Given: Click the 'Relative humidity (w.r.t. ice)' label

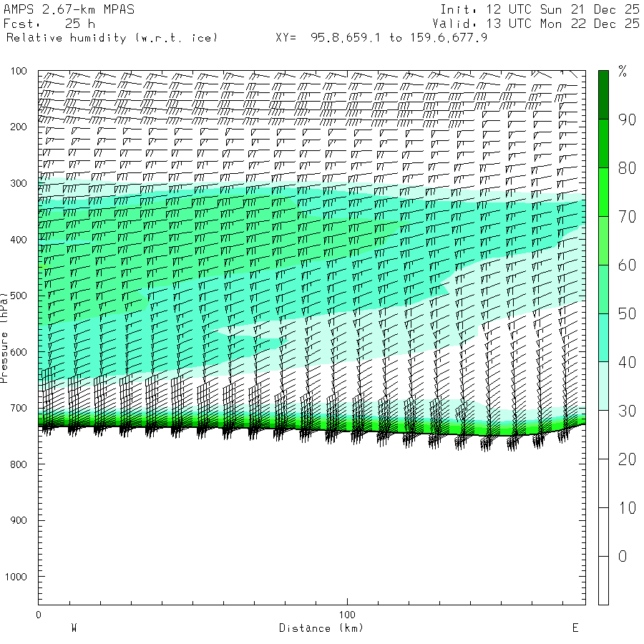Looking at the screenshot, I should tap(112, 38).
